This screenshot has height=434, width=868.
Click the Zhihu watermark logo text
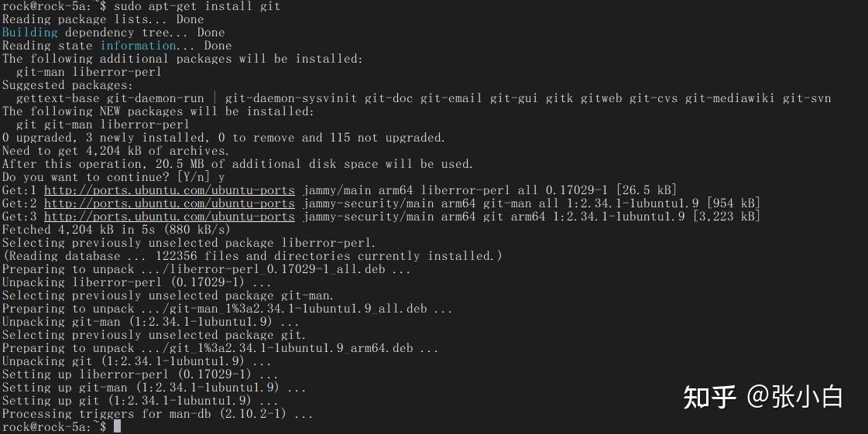click(x=710, y=397)
